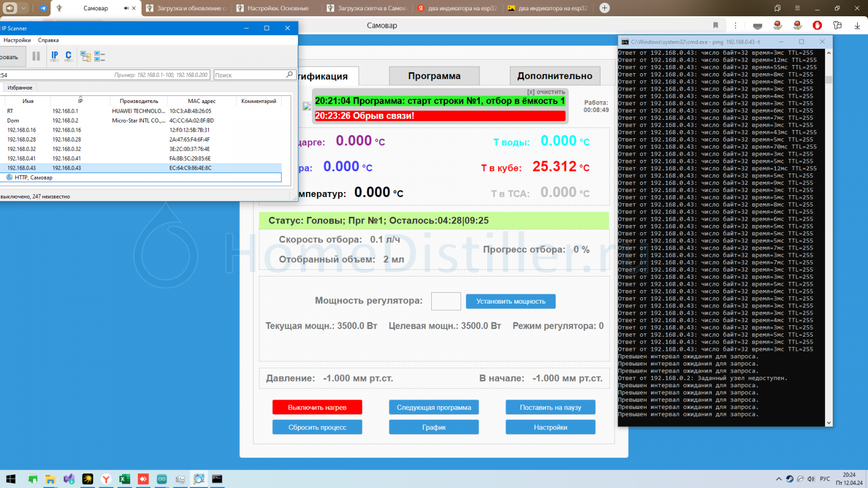This screenshot has width=868, height=488.
Task: Click the Мощность регулятора input field
Action: click(x=446, y=301)
